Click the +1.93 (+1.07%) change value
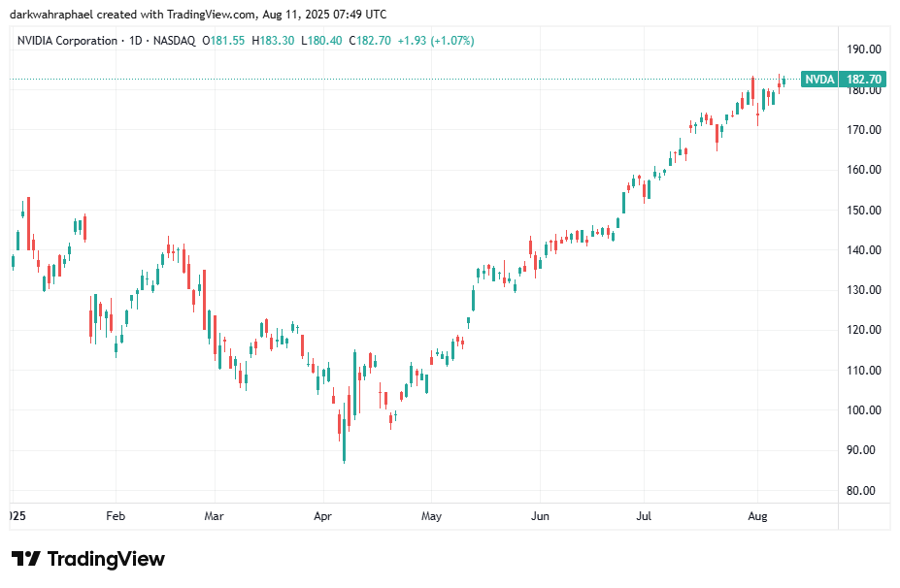The width and height of the screenshot is (900, 588). coord(436,41)
